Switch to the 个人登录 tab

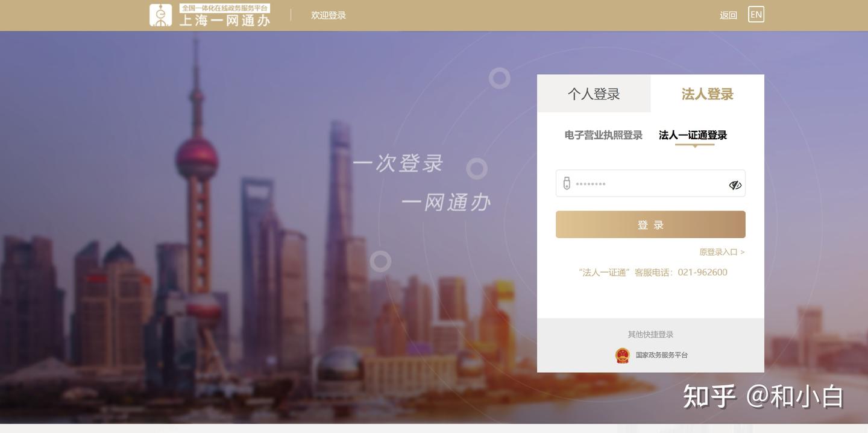[594, 93]
